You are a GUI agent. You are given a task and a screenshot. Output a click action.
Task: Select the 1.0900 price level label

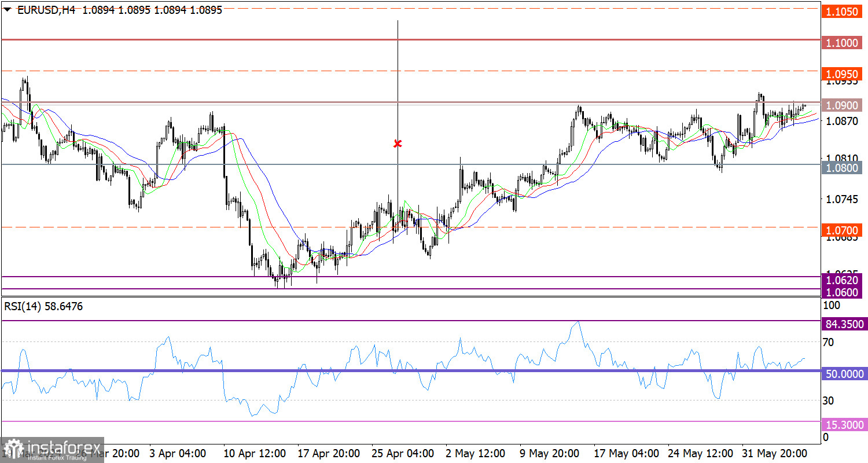(x=843, y=105)
